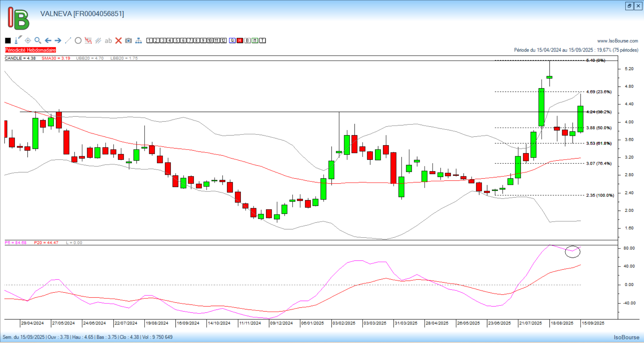The image size is (644, 343).
Task: Activate the crosshair cursor tool
Action: 28,41
